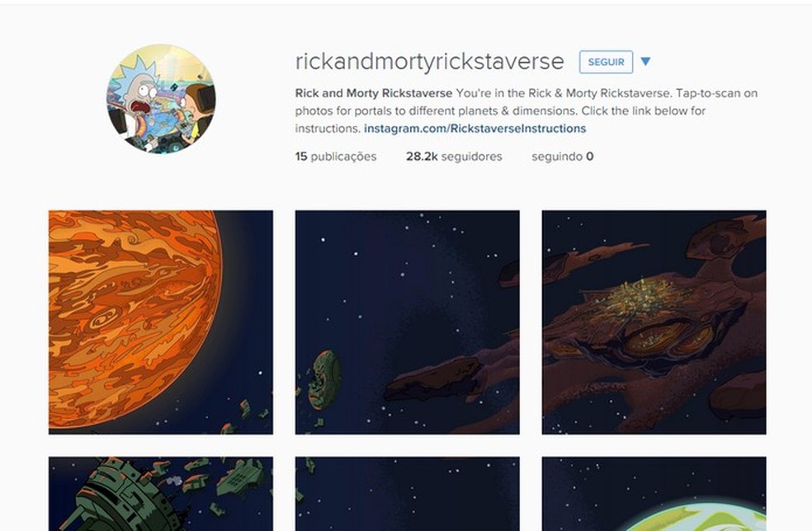
Task: View the 28.2k seguidores list
Action: point(454,157)
